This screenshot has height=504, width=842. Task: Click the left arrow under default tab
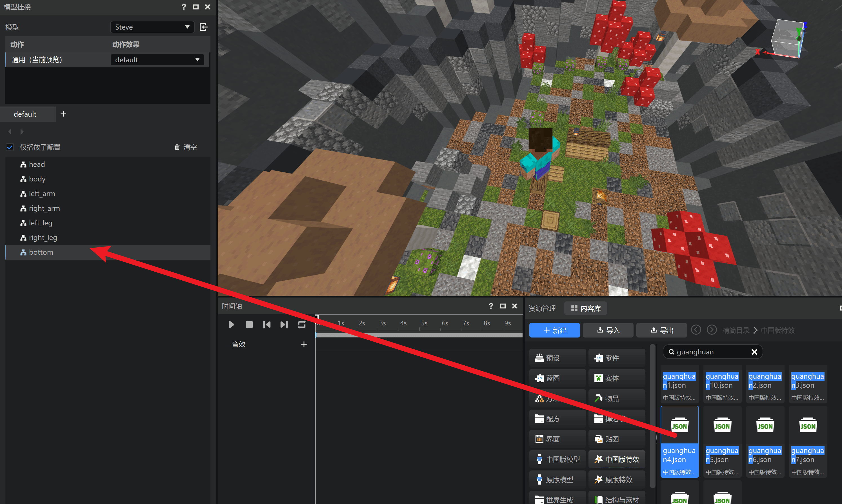tap(10, 132)
